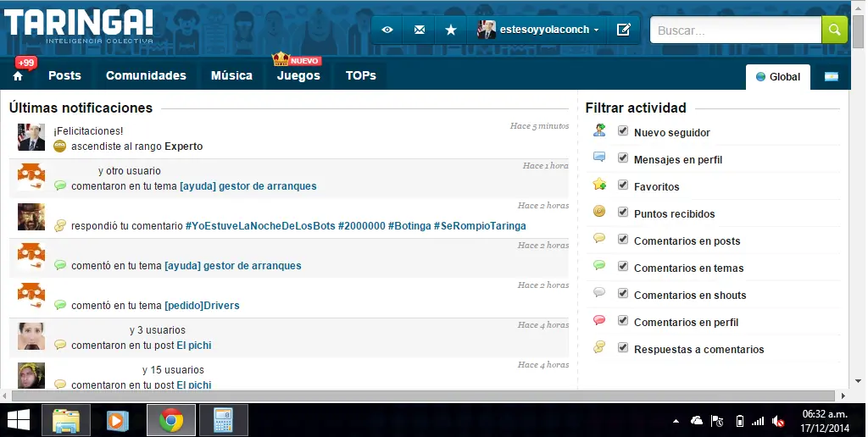The width and height of the screenshot is (868, 437).
Task: Open the Posts menu
Action: 64,75
